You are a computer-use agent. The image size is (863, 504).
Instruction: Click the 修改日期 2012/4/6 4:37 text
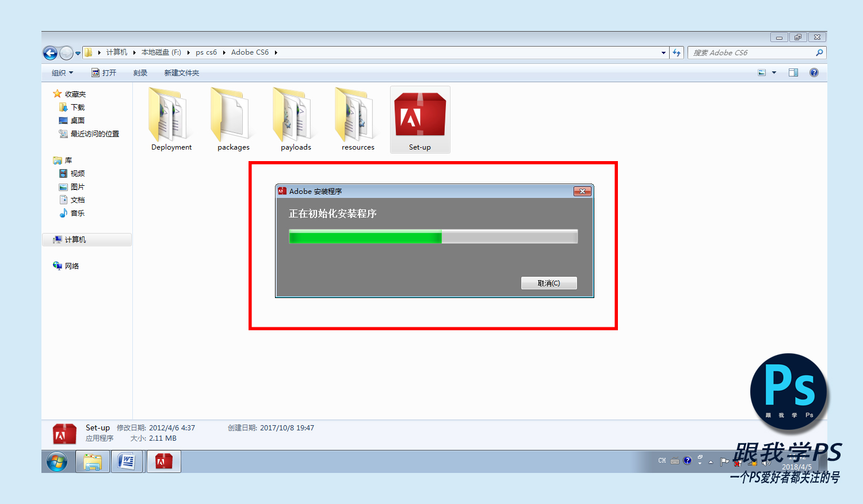coord(156,428)
